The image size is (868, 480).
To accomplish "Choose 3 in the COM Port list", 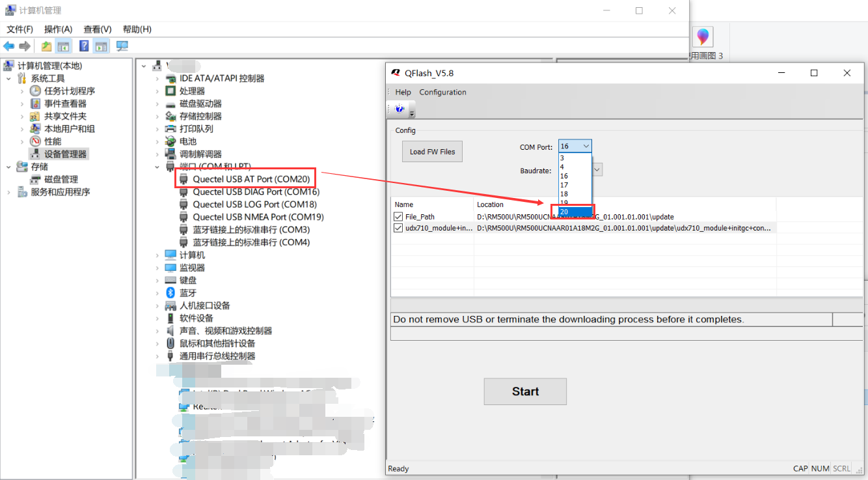I will pos(575,158).
